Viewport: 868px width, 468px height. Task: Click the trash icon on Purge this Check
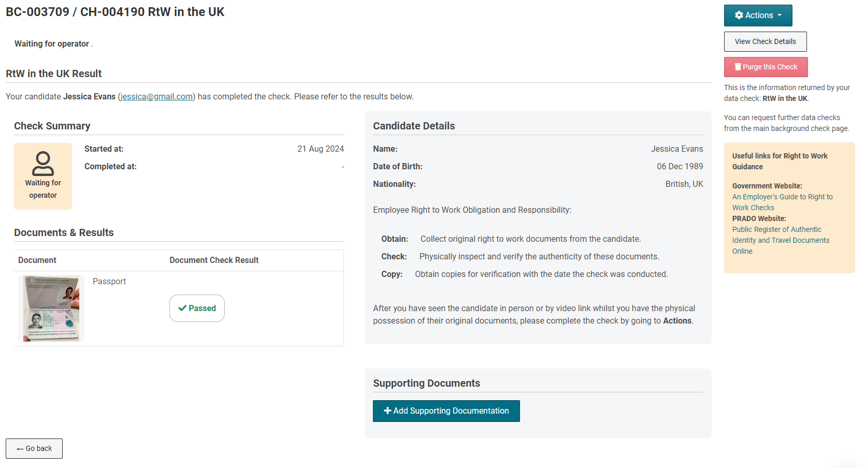pos(738,67)
